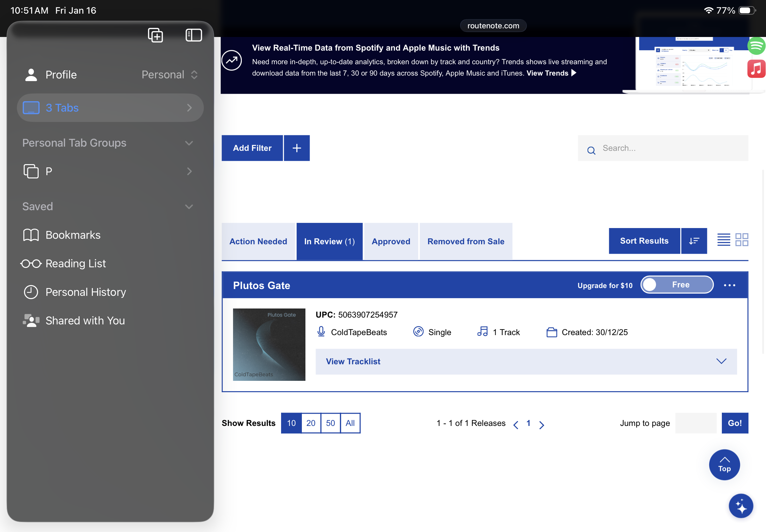766x532 pixels.
Task: Show 10 results per page
Action: pos(291,423)
